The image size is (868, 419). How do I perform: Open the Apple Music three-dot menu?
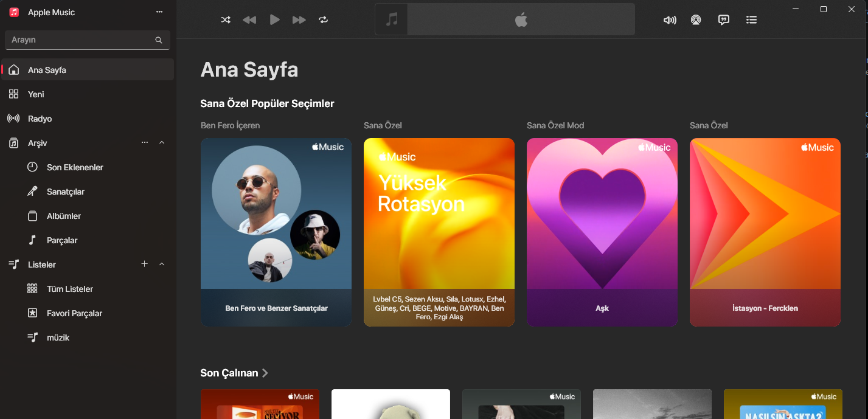(159, 12)
